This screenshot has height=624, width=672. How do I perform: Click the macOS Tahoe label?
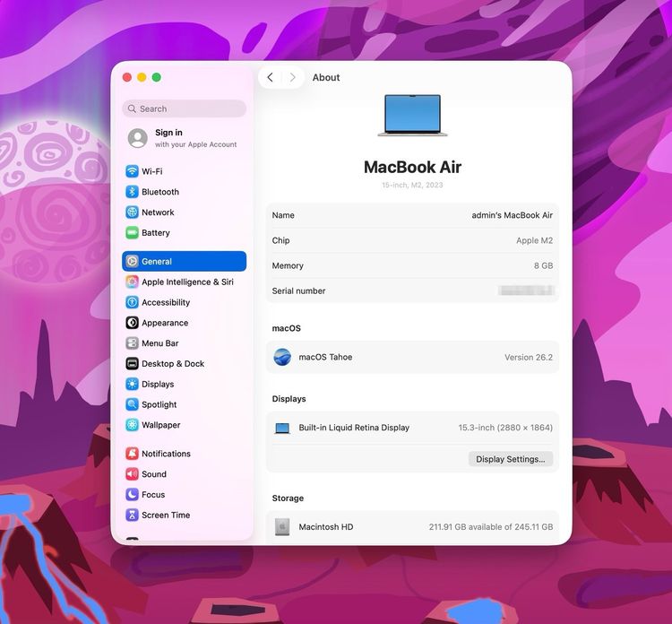pos(325,357)
